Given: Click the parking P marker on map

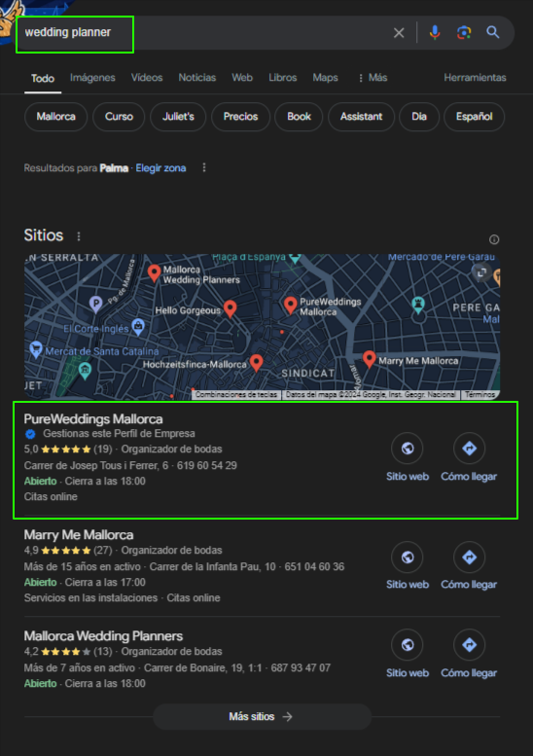Looking at the screenshot, I should coord(96,305).
